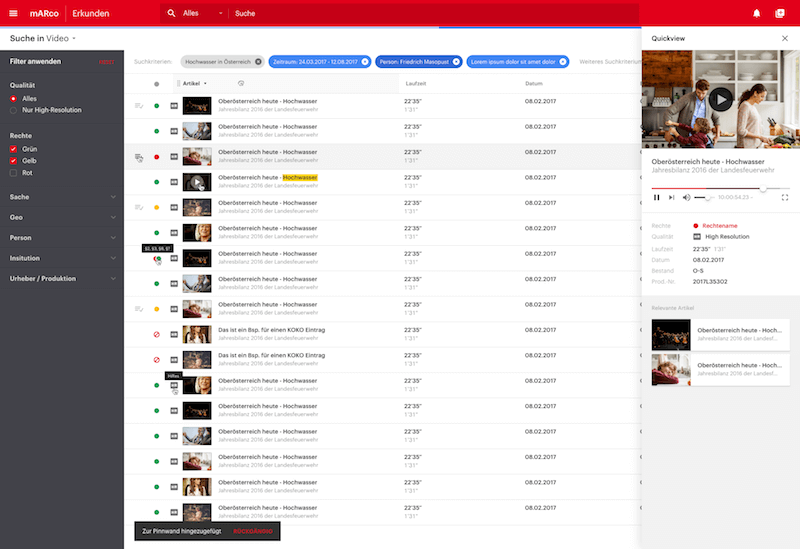Mute the Quickview video volume
The height and width of the screenshot is (549, 800).
(x=686, y=197)
